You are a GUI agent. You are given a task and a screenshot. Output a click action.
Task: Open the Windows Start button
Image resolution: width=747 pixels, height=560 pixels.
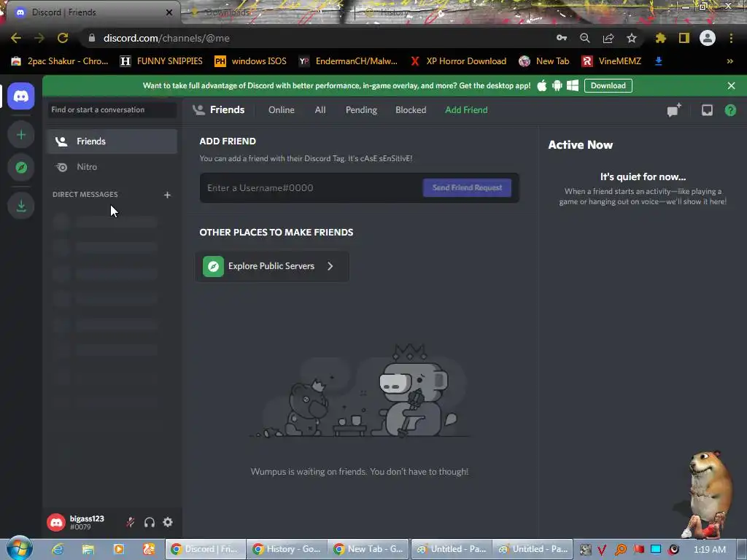[19, 548]
